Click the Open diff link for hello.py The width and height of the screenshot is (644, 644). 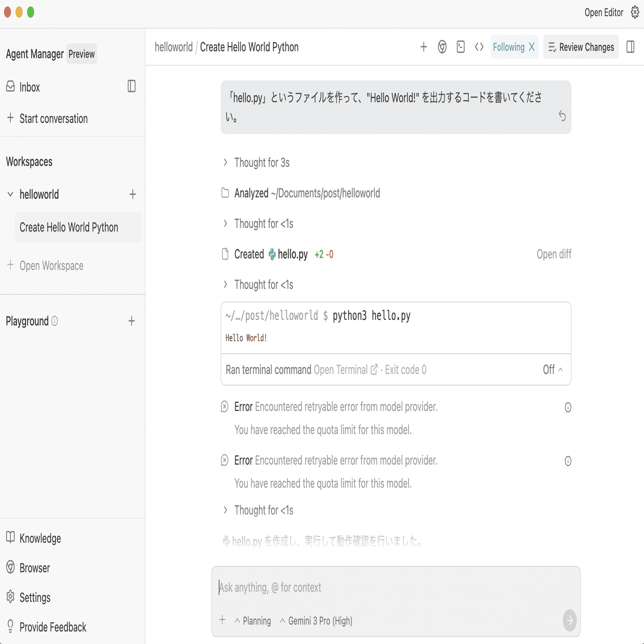pos(554,254)
